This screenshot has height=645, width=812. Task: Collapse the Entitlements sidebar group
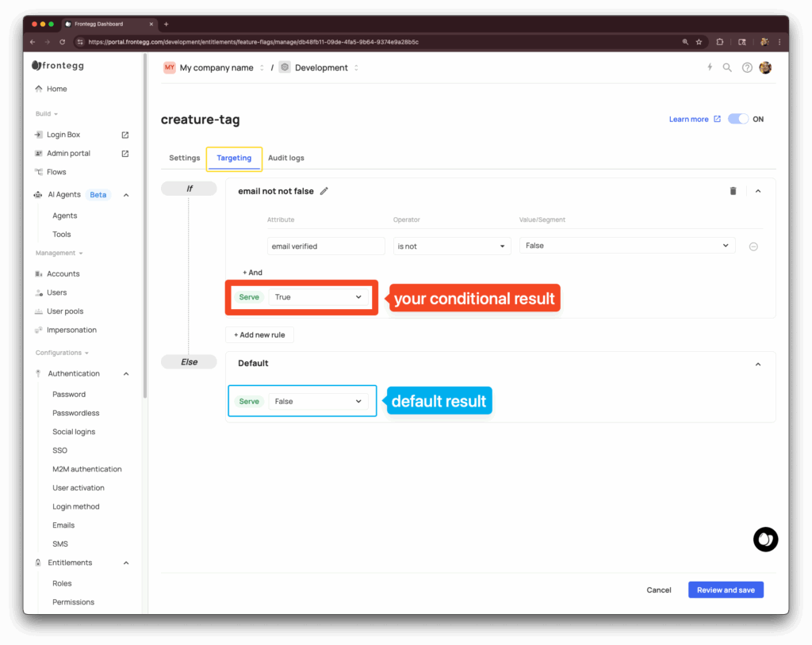coord(126,563)
